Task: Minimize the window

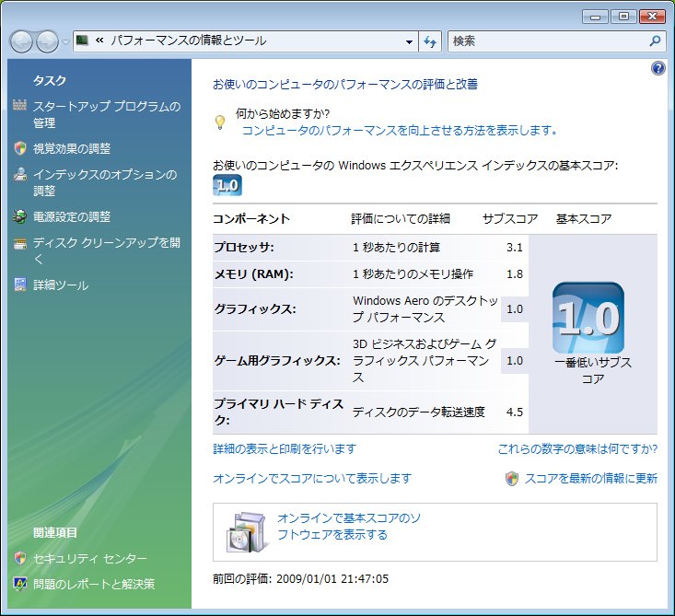Action: [x=596, y=17]
